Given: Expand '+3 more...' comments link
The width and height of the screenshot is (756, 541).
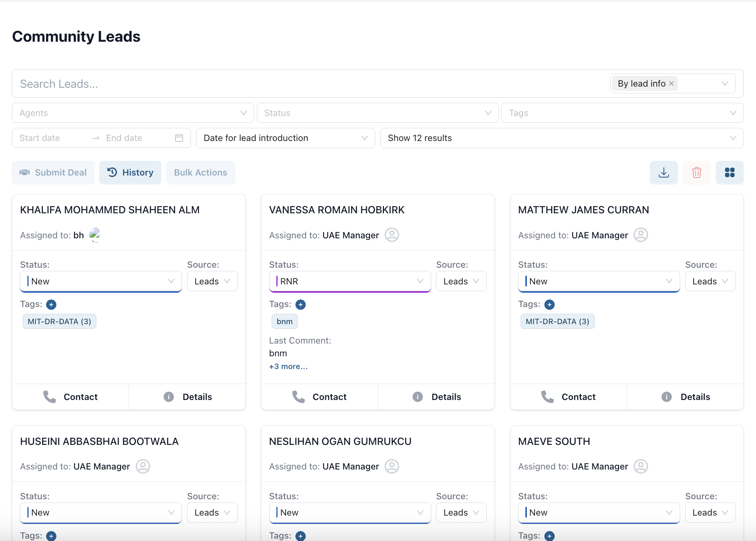Looking at the screenshot, I should 288,366.
